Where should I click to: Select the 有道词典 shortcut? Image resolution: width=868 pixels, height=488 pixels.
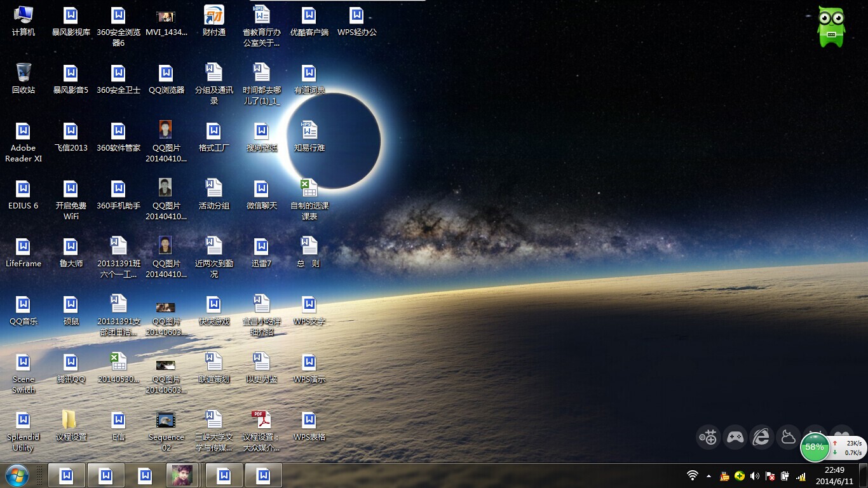[x=309, y=79]
